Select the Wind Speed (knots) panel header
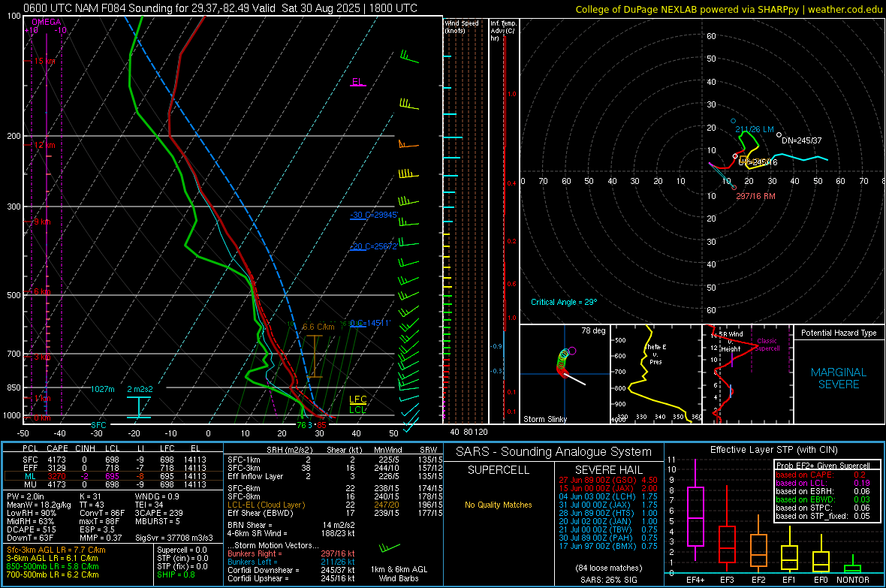Screen dimensions: 886x588 click(462, 26)
